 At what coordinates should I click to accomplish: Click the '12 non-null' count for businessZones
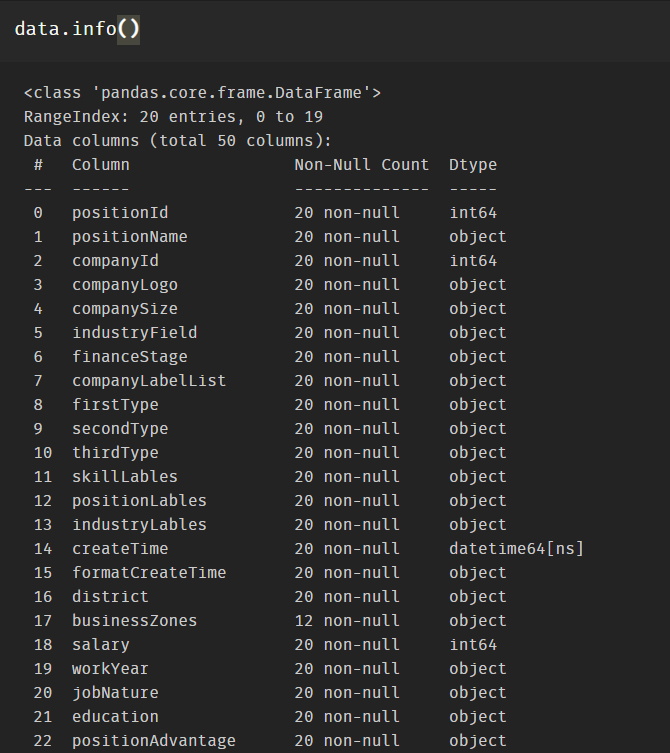[346, 621]
